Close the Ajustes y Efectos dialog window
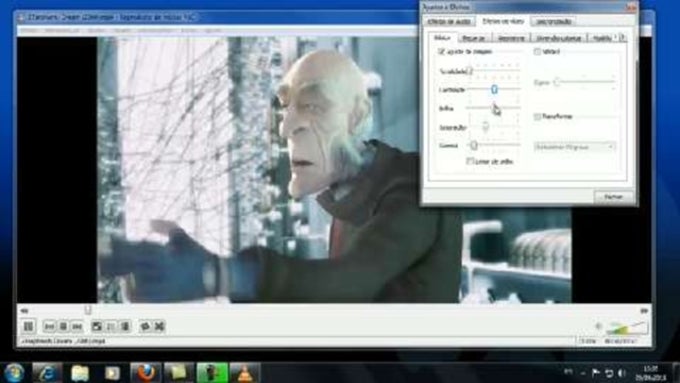Viewport: 680px width, 383px height. [631, 7]
